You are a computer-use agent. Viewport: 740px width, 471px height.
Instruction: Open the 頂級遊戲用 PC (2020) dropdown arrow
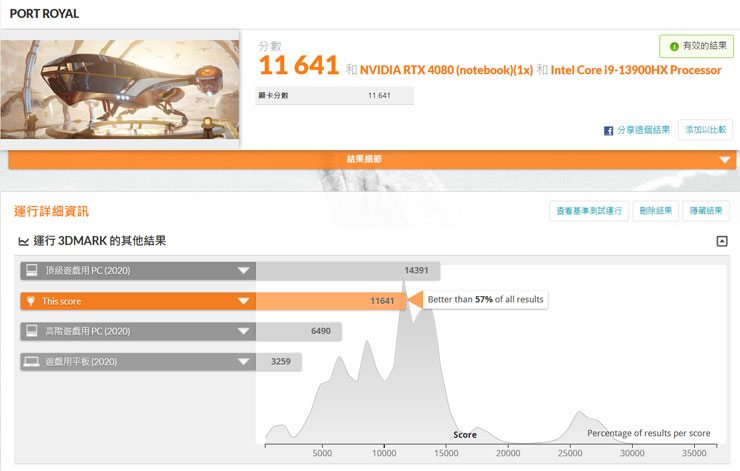243,271
